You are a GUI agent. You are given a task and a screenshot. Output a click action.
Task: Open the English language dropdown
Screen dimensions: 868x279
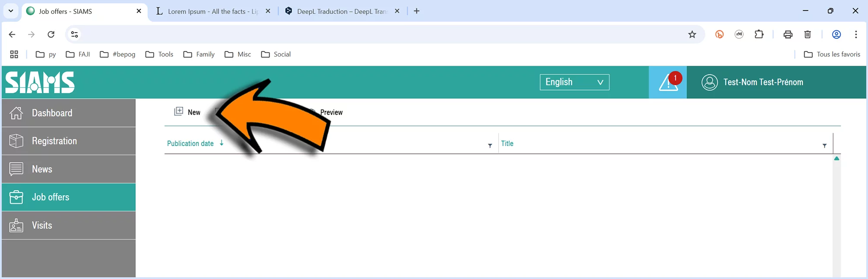coord(574,82)
